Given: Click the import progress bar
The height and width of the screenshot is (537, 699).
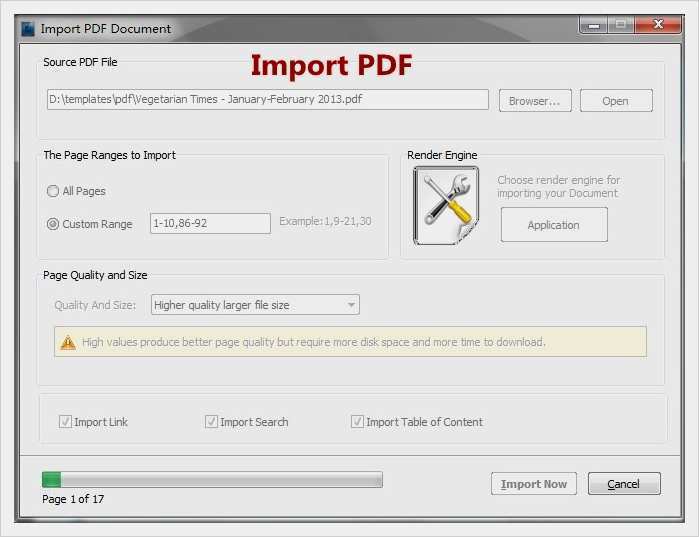Looking at the screenshot, I should (212, 480).
